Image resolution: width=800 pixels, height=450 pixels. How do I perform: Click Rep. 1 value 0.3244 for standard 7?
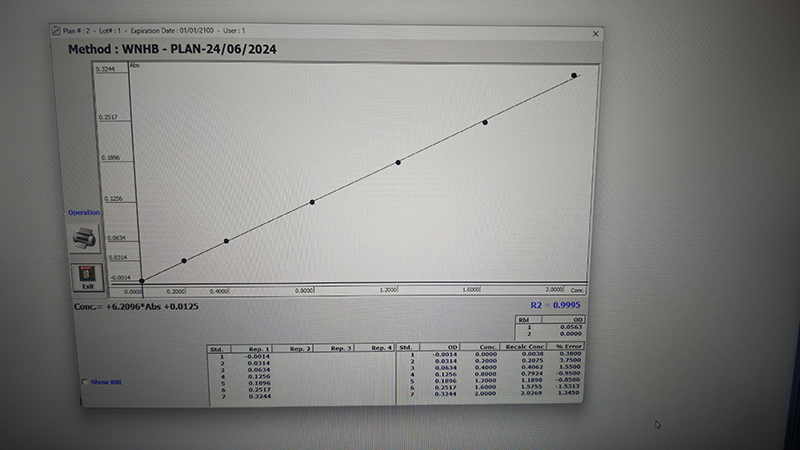(259, 396)
